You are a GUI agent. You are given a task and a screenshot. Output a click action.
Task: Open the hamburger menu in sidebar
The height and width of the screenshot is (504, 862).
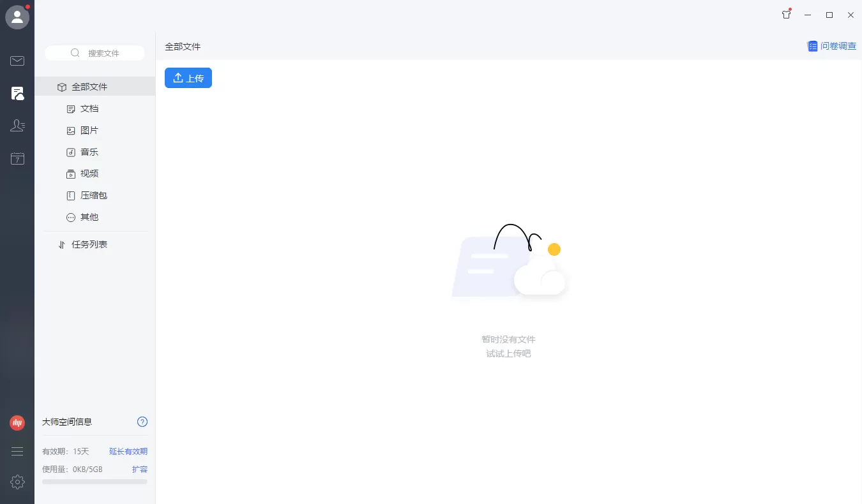coord(17,452)
